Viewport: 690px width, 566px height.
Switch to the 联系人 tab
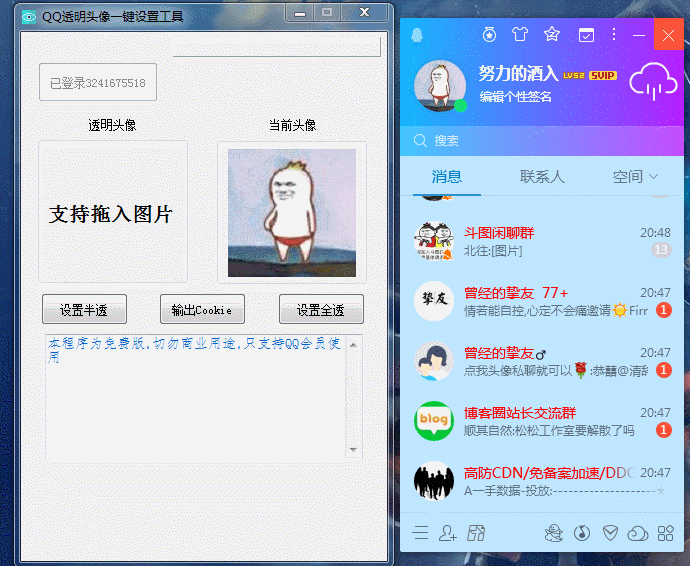(542, 176)
